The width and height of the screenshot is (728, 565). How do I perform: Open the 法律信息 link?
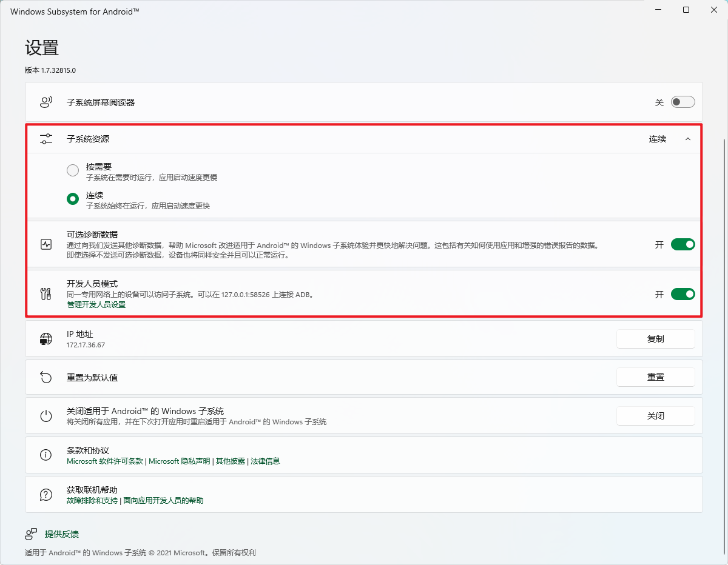tap(265, 461)
